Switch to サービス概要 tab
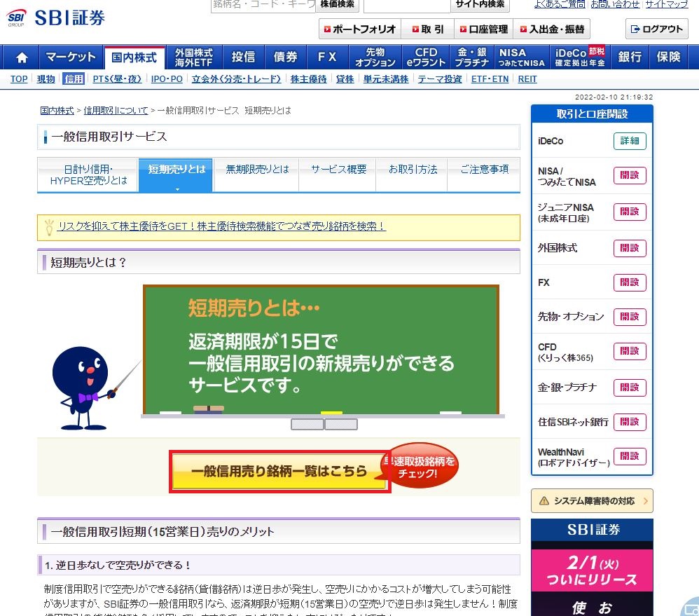The height and width of the screenshot is (616, 699). coord(338,175)
